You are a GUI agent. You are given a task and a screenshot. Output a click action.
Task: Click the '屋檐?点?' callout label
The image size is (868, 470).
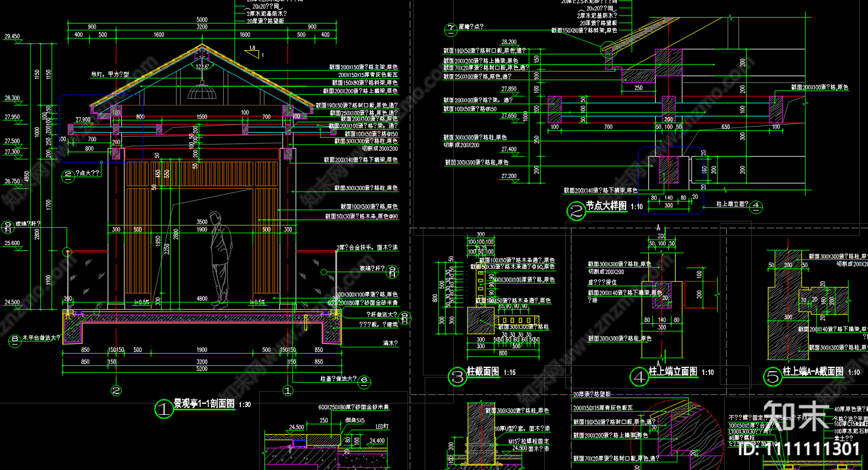coord(471,26)
